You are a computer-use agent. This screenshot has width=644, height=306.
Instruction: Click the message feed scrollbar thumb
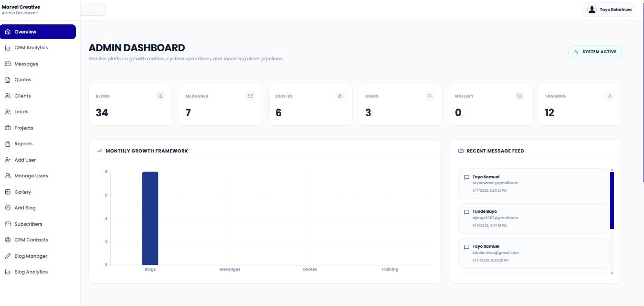pyautogui.click(x=612, y=200)
